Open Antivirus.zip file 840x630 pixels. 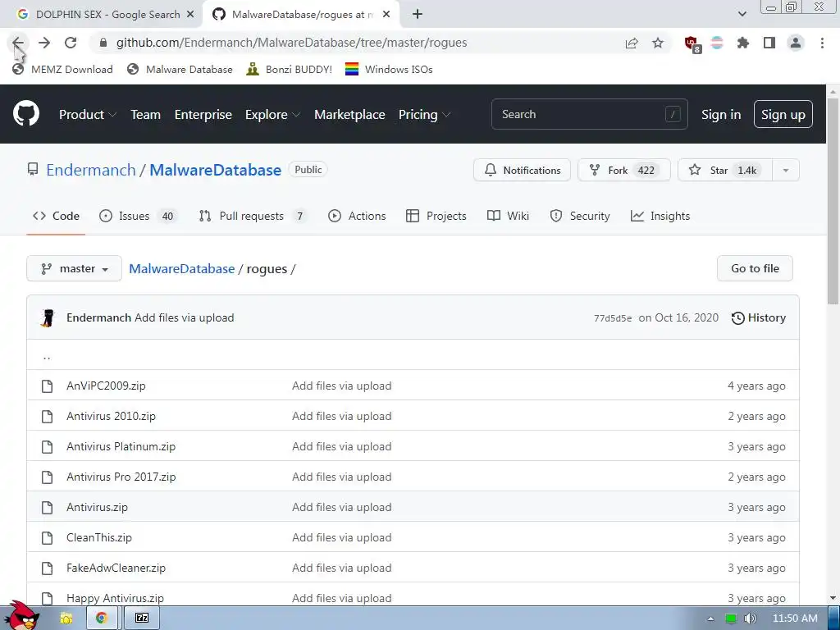(97, 507)
